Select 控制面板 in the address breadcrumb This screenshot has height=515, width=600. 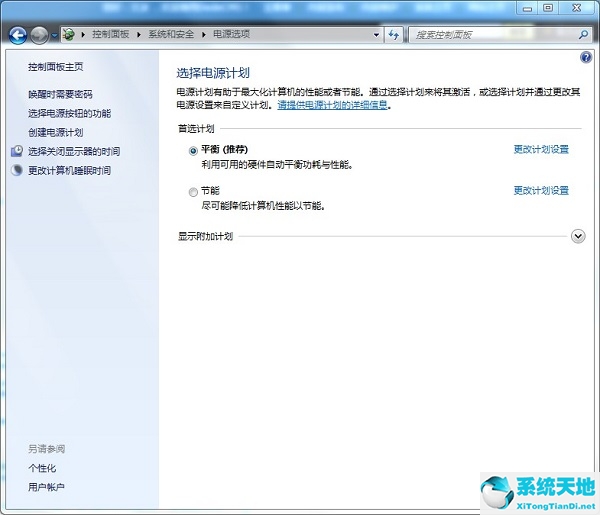tap(110, 34)
